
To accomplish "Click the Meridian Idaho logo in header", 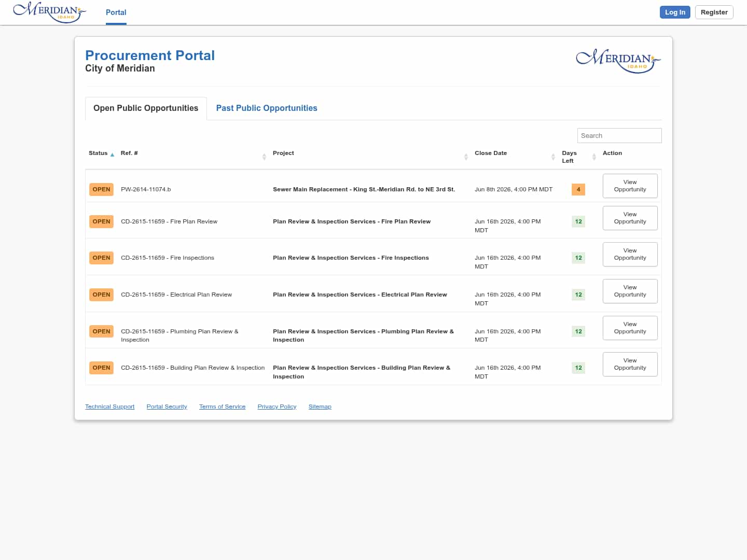I will pyautogui.click(x=49, y=12).
